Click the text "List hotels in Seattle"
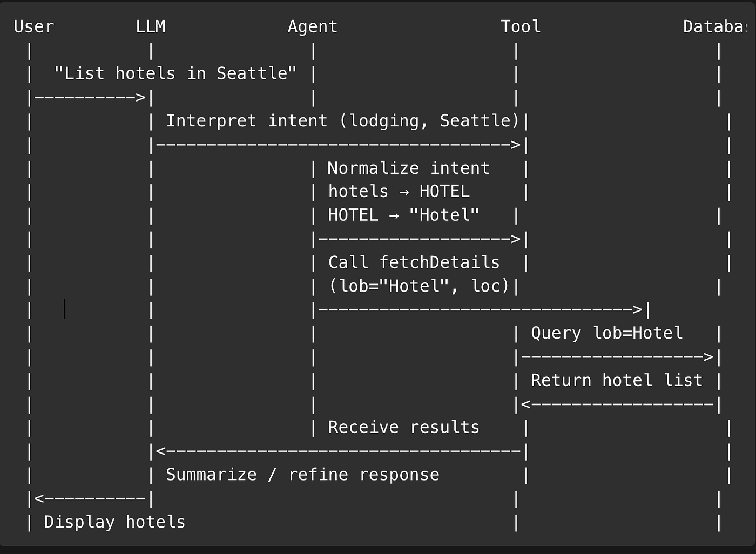Image resolution: width=756 pixels, height=554 pixels. tap(175, 73)
